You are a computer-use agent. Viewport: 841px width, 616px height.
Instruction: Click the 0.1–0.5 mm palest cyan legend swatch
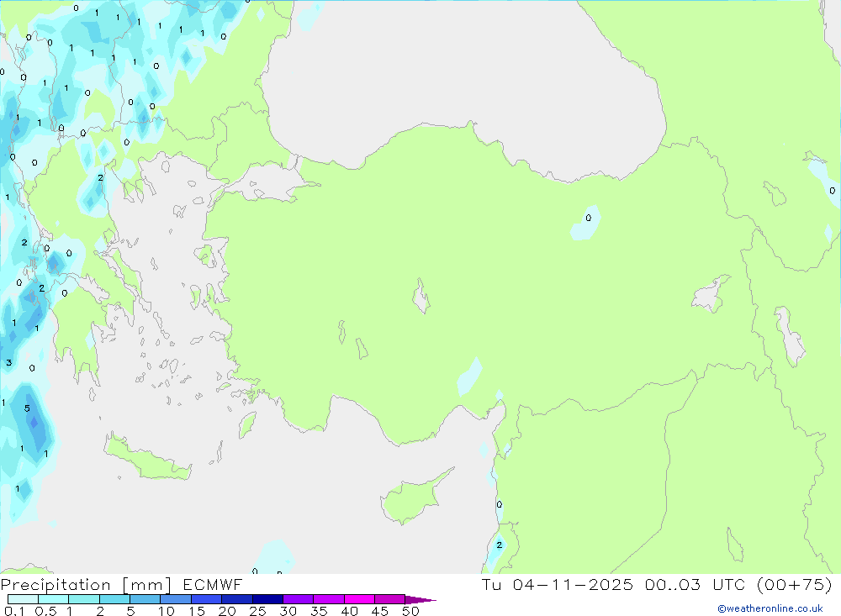(23, 599)
